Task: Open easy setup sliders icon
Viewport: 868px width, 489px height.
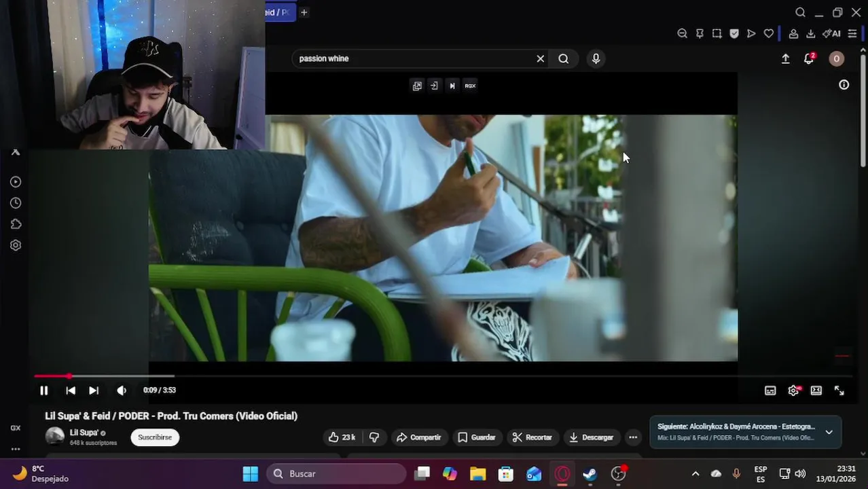Action: 852,33
